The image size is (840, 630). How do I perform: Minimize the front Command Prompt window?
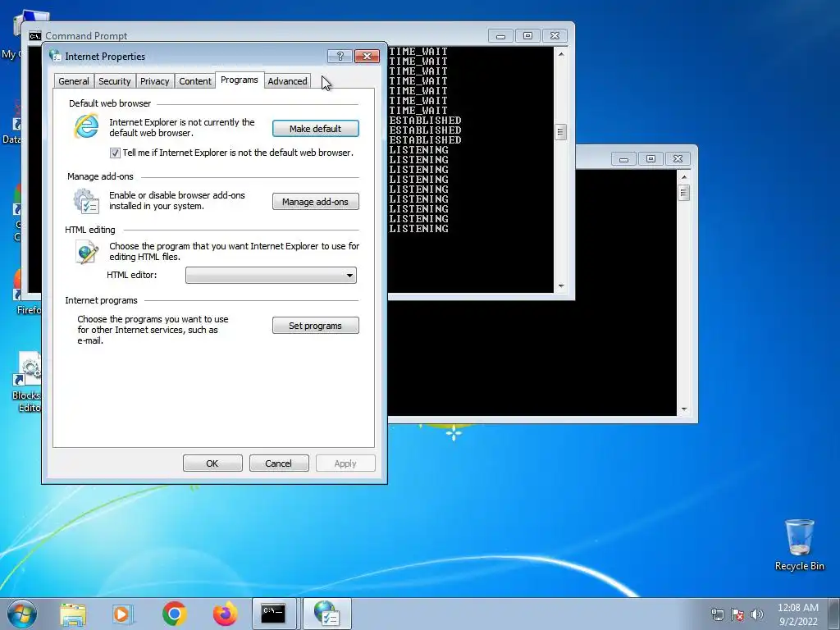click(x=501, y=36)
